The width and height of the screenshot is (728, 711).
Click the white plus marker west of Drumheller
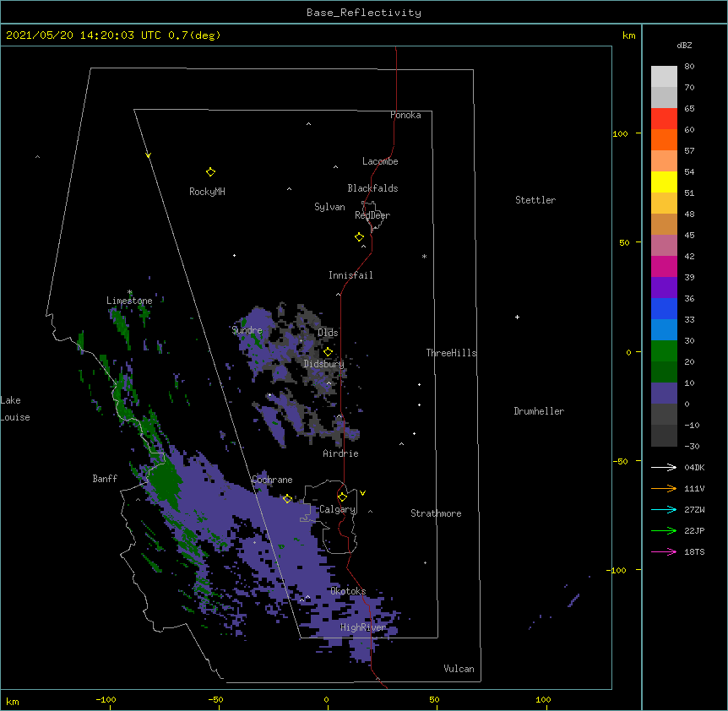517,317
